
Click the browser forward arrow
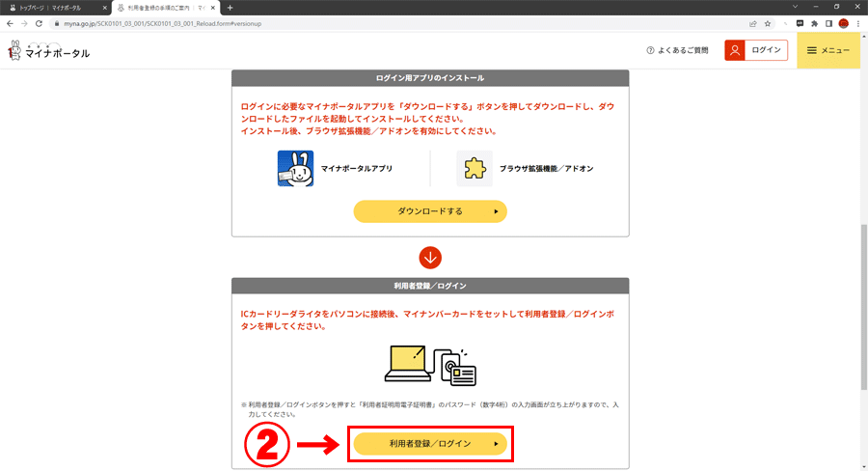pos(24,24)
